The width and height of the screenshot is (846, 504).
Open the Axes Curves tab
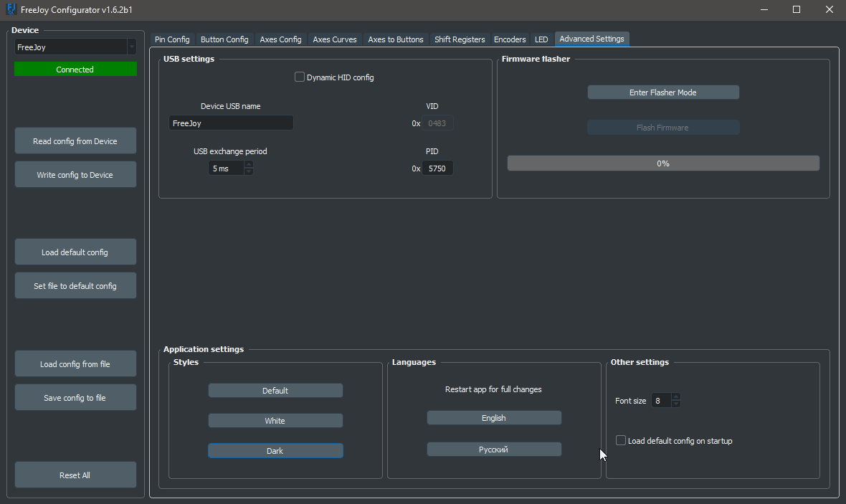click(335, 39)
